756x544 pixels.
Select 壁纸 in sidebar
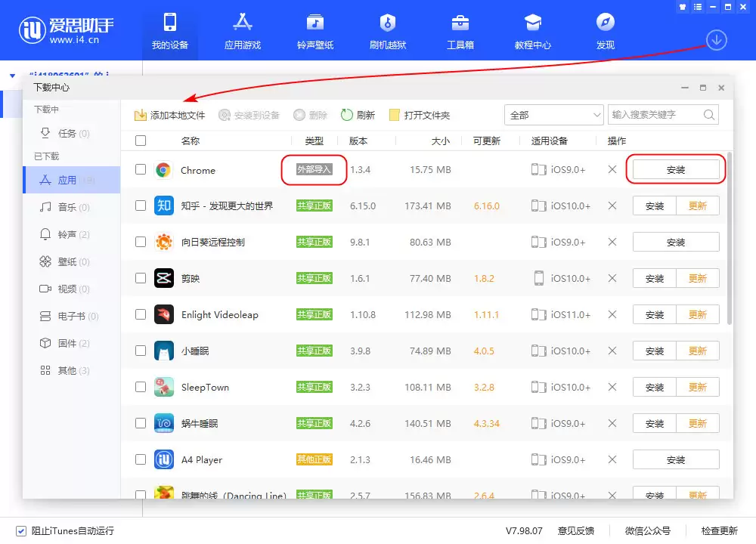coord(71,261)
